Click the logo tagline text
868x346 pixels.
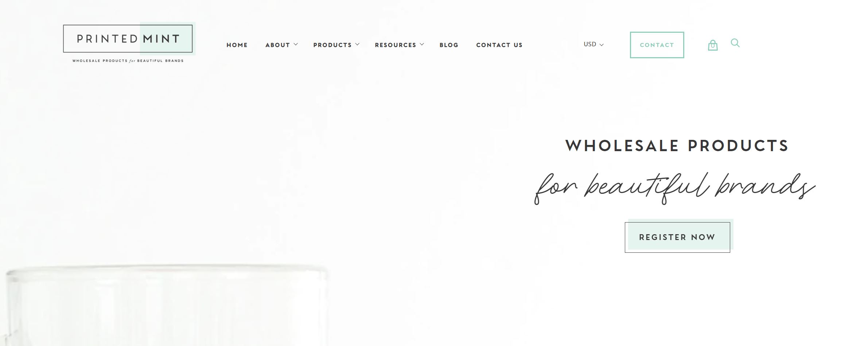click(x=128, y=61)
